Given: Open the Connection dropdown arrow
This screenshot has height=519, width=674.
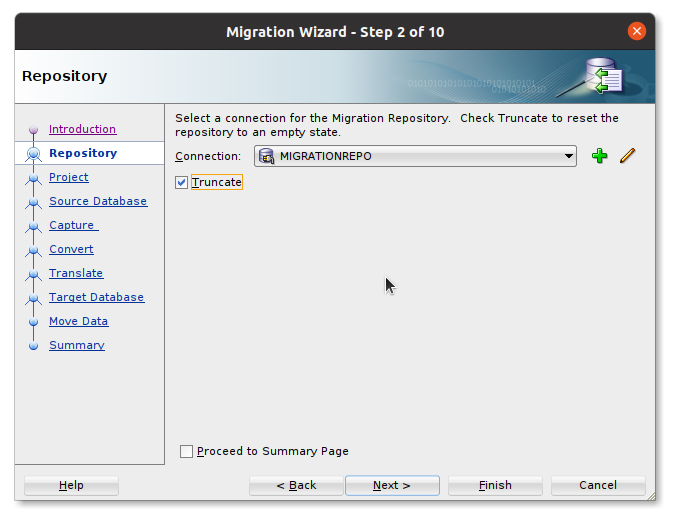Looking at the screenshot, I should click(x=568, y=156).
